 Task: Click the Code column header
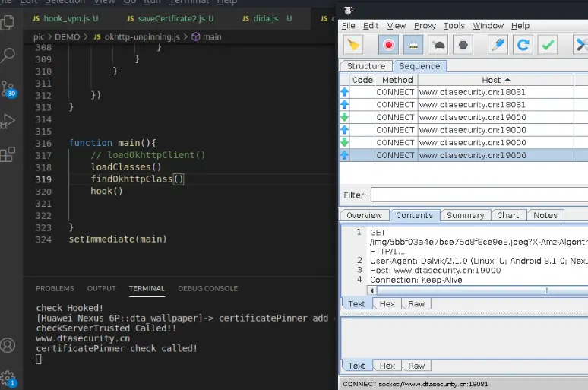coord(362,80)
